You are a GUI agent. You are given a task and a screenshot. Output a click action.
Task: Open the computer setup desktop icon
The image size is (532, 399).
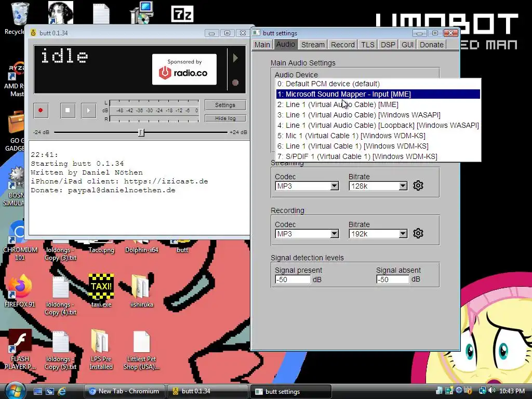pos(142,12)
